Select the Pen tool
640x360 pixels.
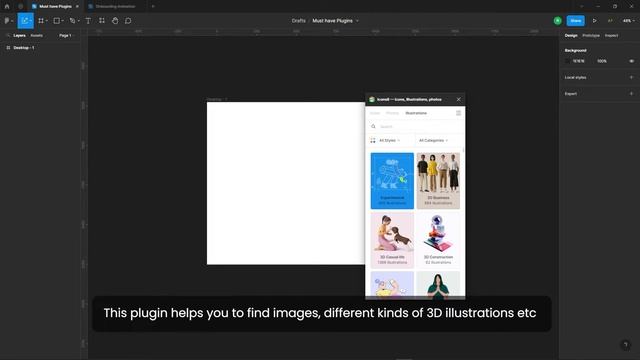coord(72,20)
